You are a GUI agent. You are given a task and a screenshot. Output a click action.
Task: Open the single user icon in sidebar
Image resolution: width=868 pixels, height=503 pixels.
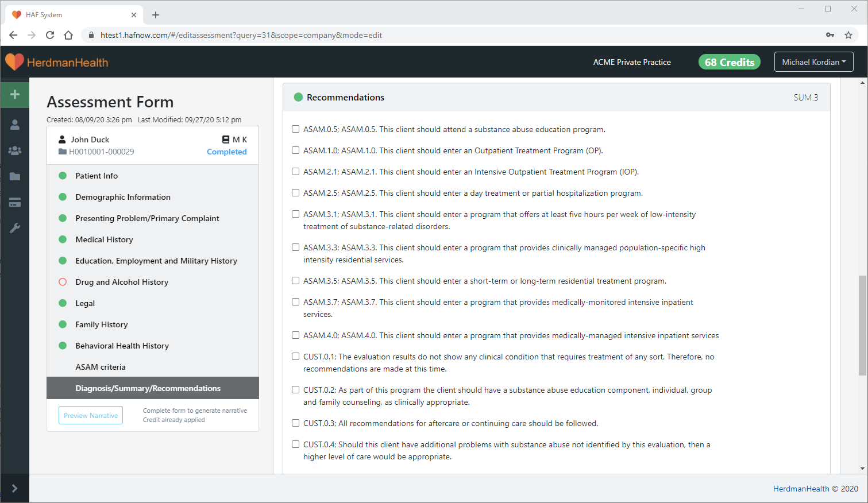click(15, 125)
